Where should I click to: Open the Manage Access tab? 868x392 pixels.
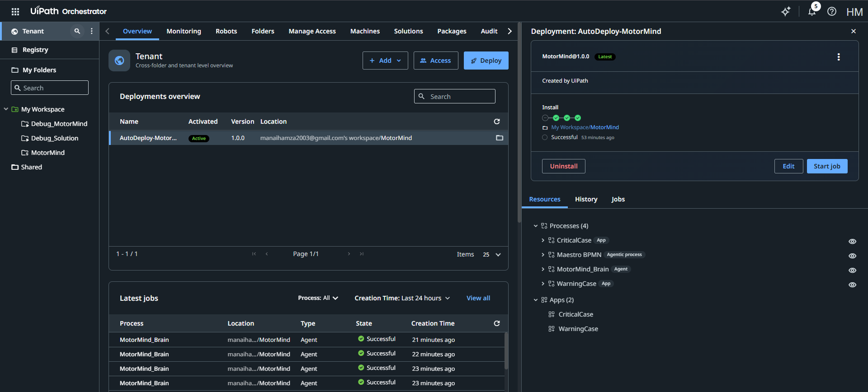tap(312, 31)
